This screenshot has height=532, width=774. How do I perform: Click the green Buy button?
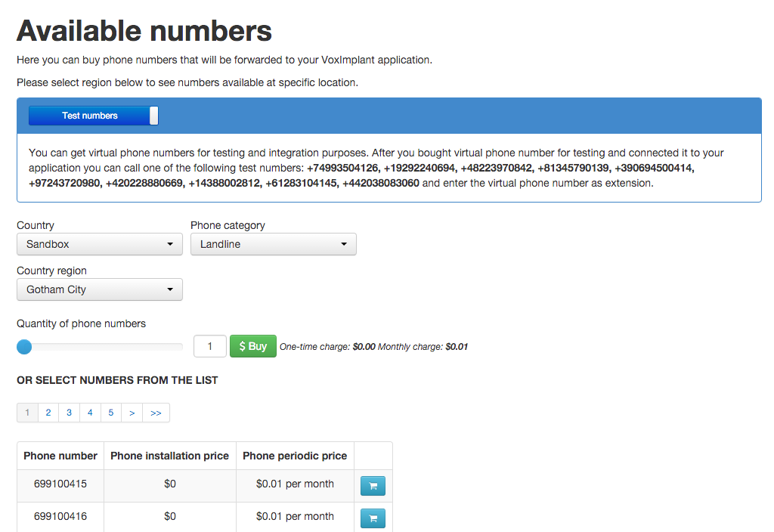tap(253, 346)
